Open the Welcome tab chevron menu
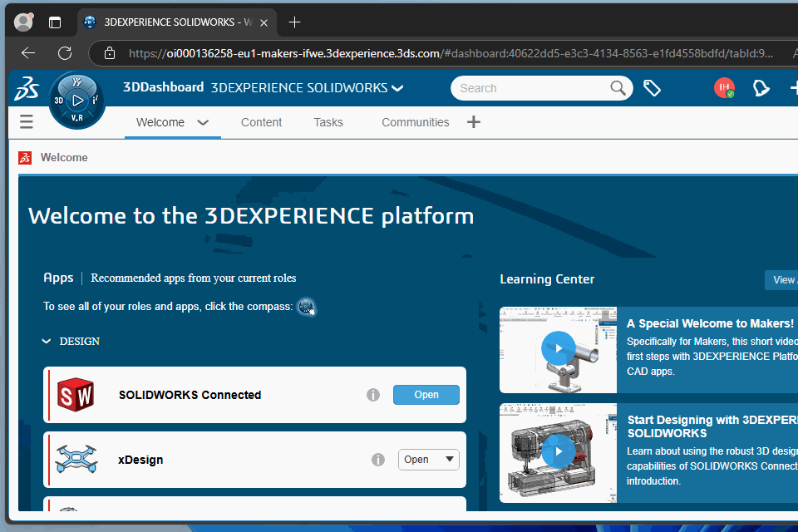Image resolution: width=798 pixels, height=532 pixels. [203, 122]
